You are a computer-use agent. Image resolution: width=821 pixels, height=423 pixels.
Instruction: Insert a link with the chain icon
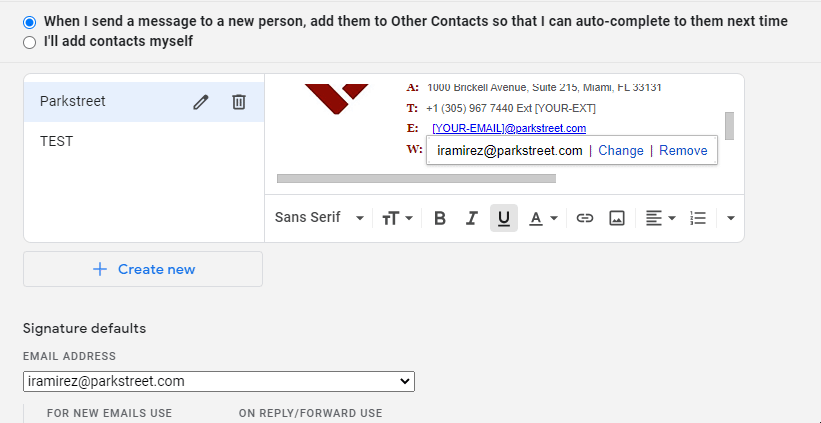(x=584, y=218)
